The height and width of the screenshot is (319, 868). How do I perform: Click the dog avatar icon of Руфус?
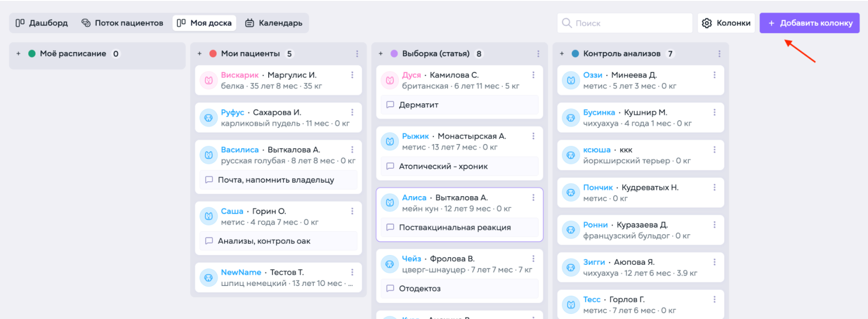click(209, 118)
